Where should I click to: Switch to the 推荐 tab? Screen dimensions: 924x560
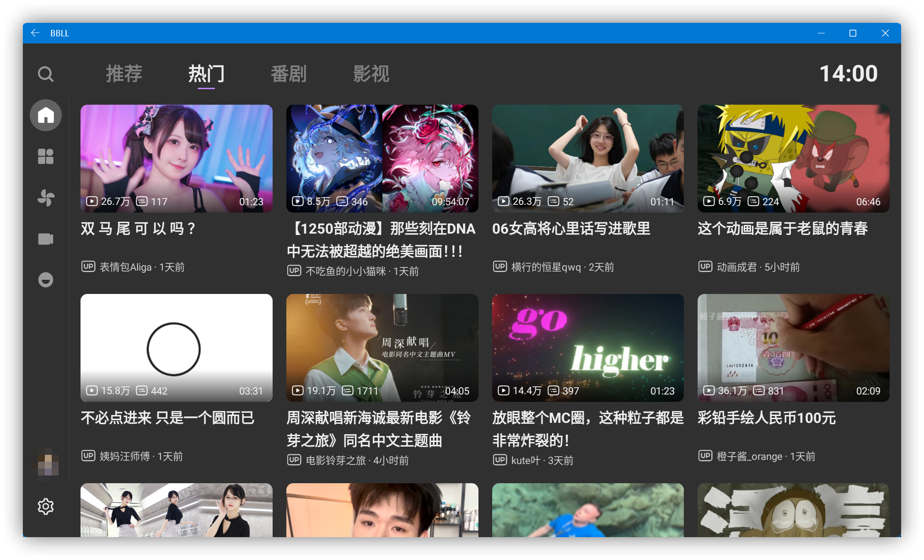coord(124,74)
